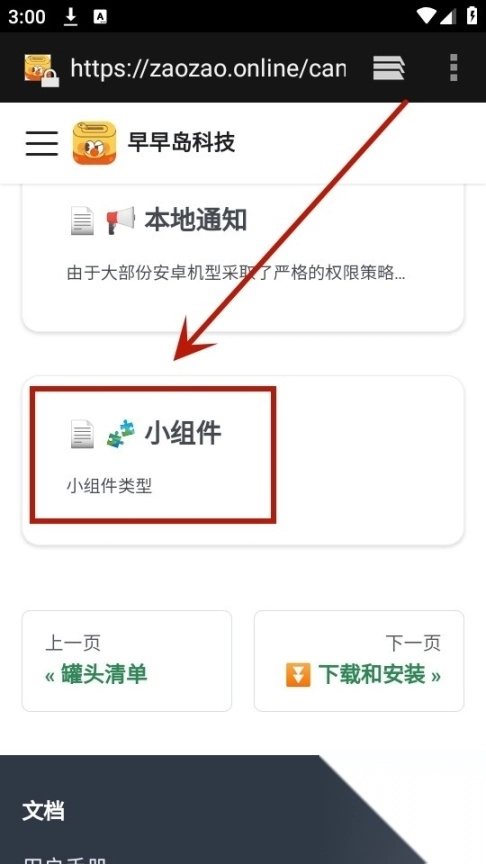Tap the document icon on 小组件 card
Image resolution: width=486 pixels, height=864 pixels.
pyautogui.click(x=83, y=434)
